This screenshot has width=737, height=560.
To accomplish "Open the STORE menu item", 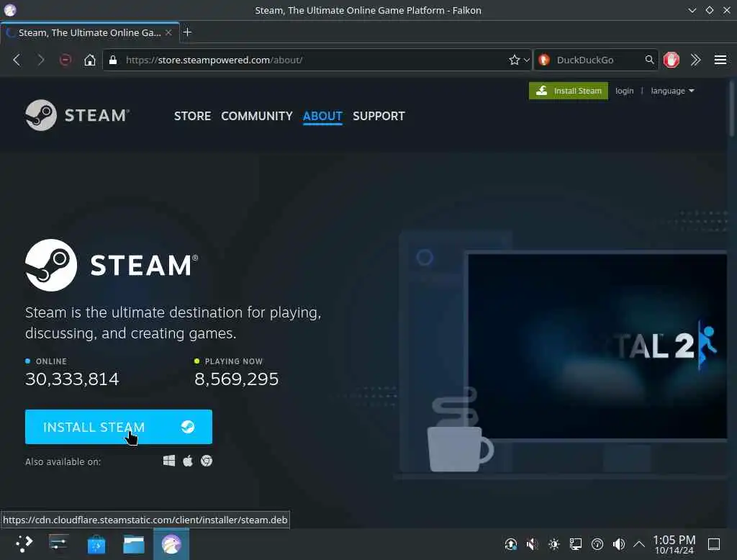I will [x=192, y=116].
